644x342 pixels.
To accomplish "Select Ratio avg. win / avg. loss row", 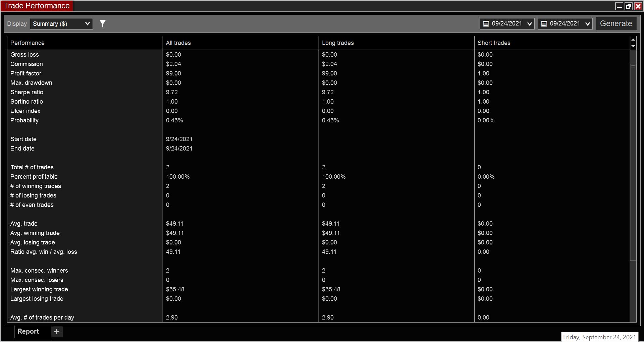I will coord(319,252).
